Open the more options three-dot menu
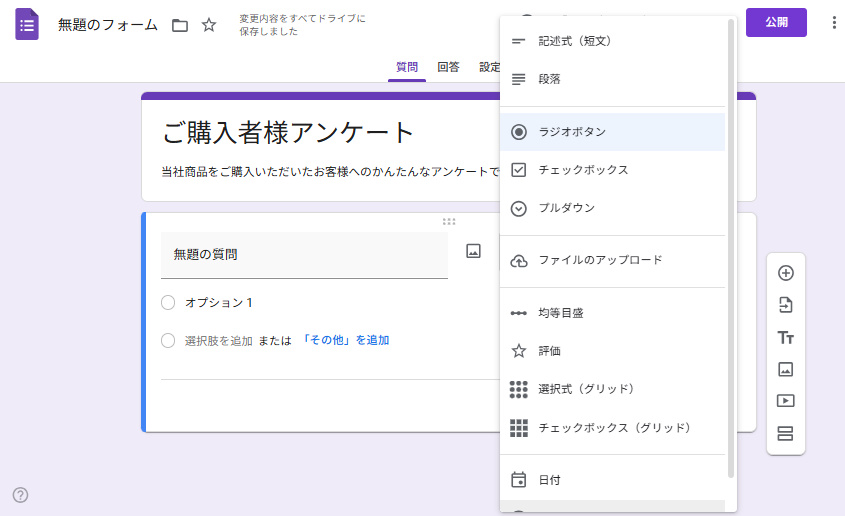Screen dimensions: 845x516 834,23
